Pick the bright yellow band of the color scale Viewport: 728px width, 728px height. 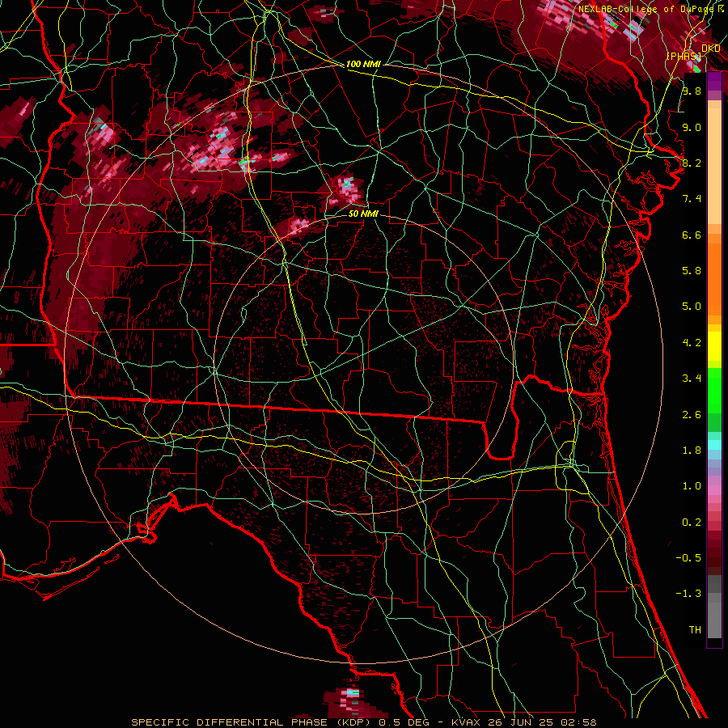pyautogui.click(x=714, y=346)
